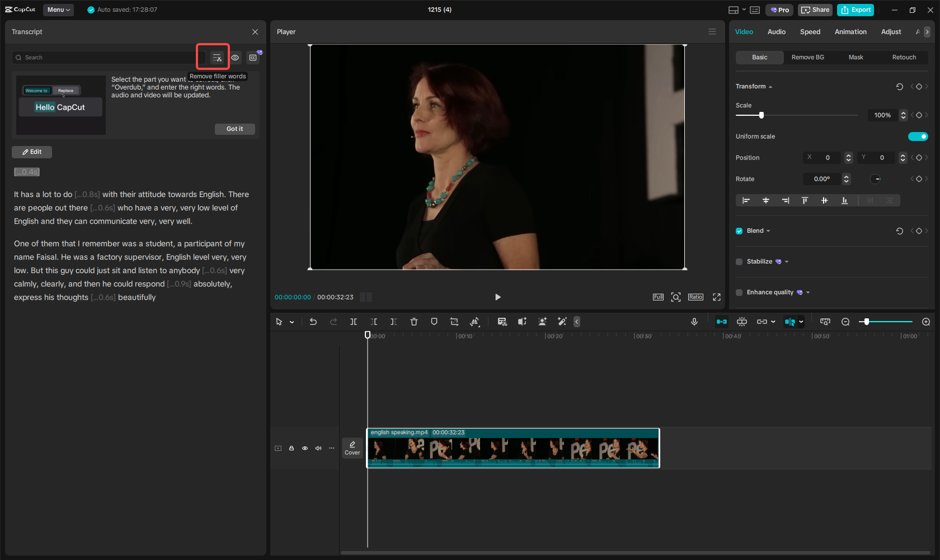The image size is (940, 560).
Task: Click the Undo arrow in timeline toolbar
Action: tap(313, 322)
